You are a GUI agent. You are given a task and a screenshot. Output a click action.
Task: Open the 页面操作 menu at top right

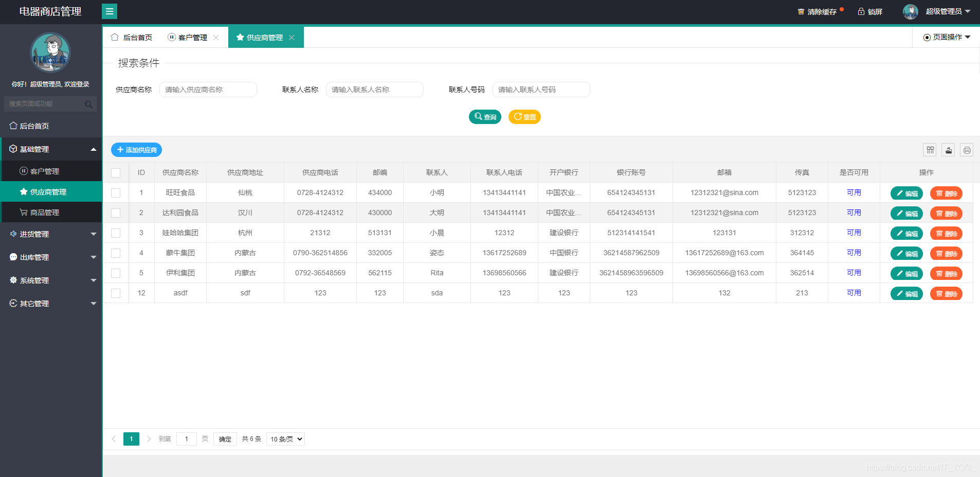click(x=946, y=37)
